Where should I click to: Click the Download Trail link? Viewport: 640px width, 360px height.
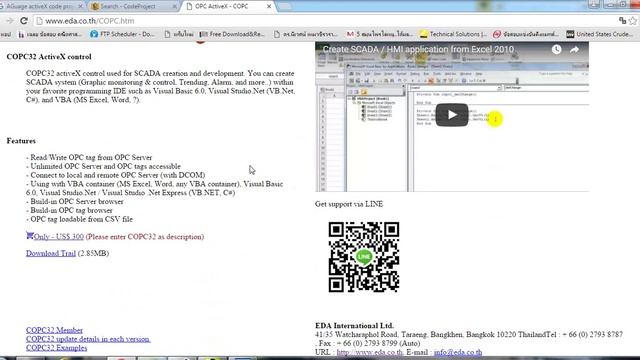tap(51, 253)
